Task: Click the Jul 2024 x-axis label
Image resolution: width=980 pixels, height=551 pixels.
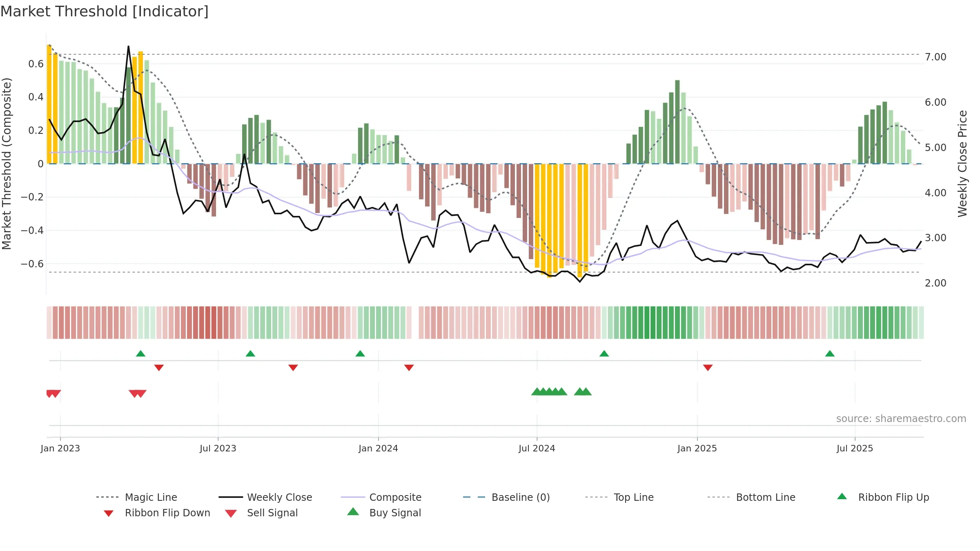Action: pos(537,448)
